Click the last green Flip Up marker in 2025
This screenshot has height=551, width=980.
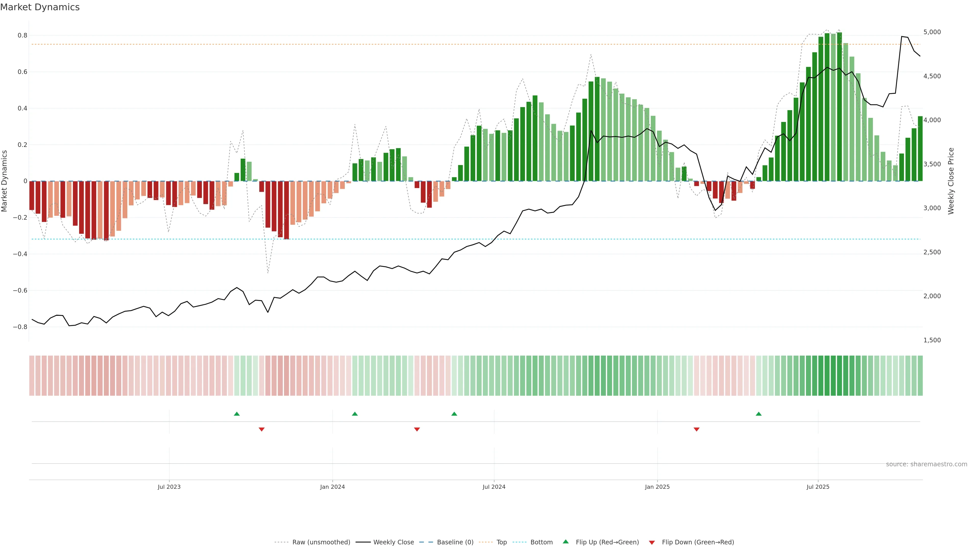pos(758,414)
